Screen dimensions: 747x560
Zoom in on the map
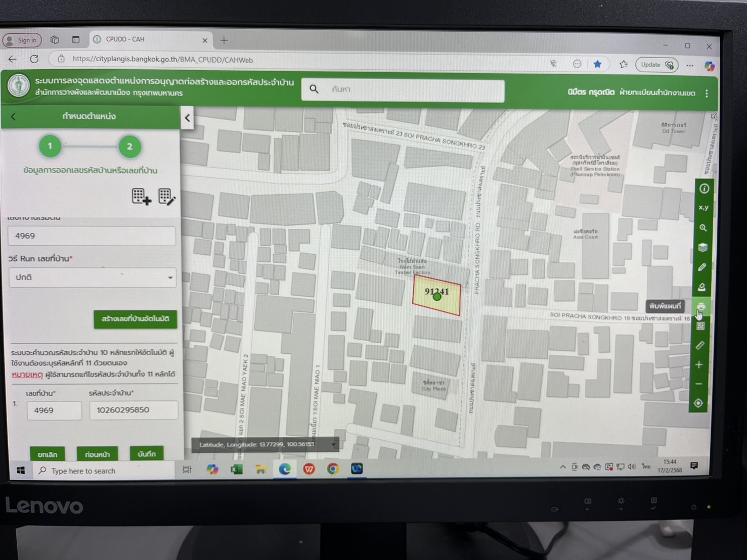click(x=699, y=365)
